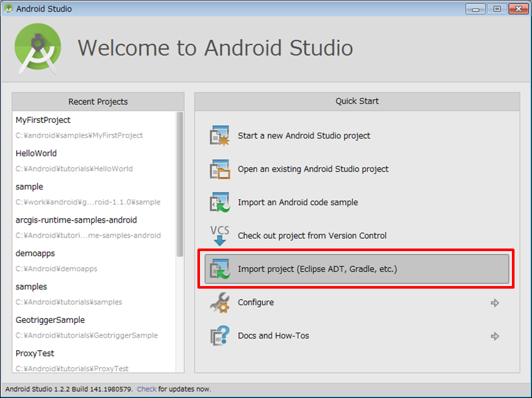Image resolution: width=532 pixels, height=398 pixels.
Task: Open recent project MyFirstProject
Action: point(43,120)
